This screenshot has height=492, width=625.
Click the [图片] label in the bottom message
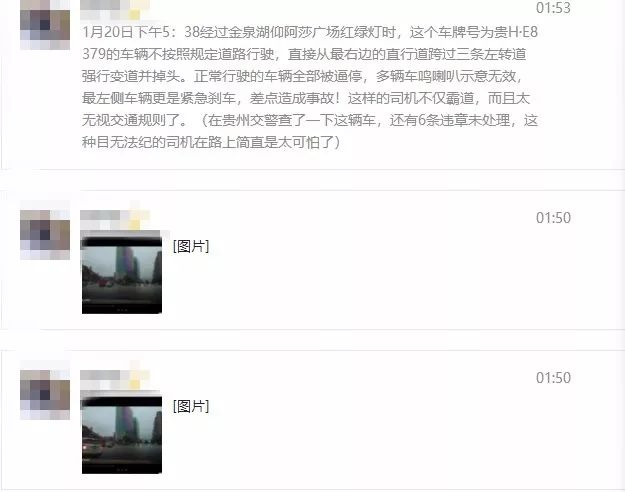(x=191, y=406)
